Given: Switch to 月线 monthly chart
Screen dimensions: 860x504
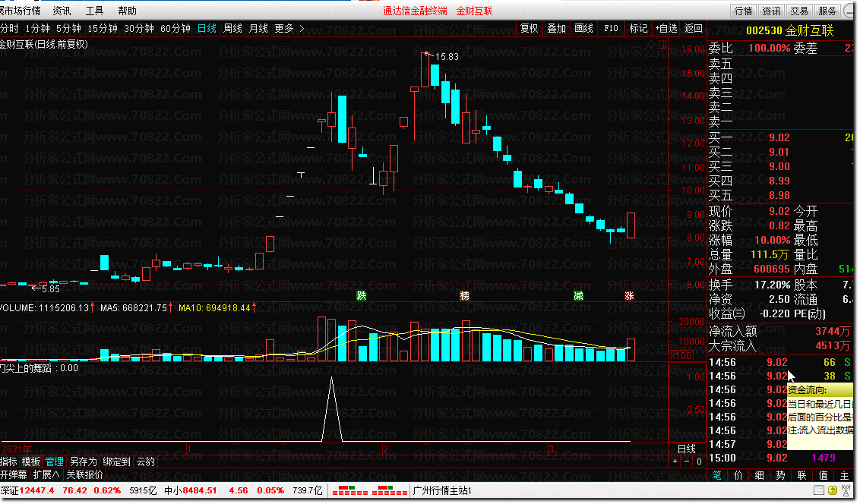Looking at the screenshot, I should click(258, 29).
